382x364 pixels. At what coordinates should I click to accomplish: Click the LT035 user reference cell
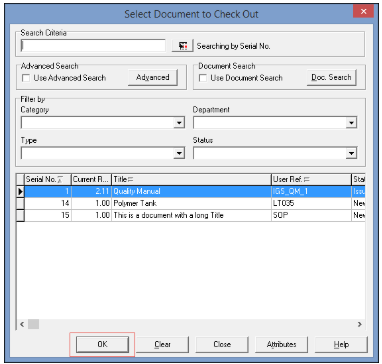click(312, 203)
